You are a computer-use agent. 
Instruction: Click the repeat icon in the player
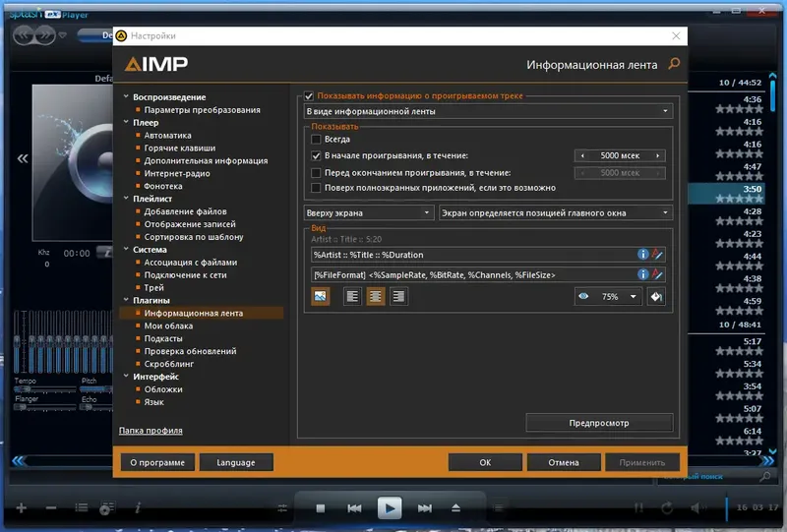tap(667, 508)
